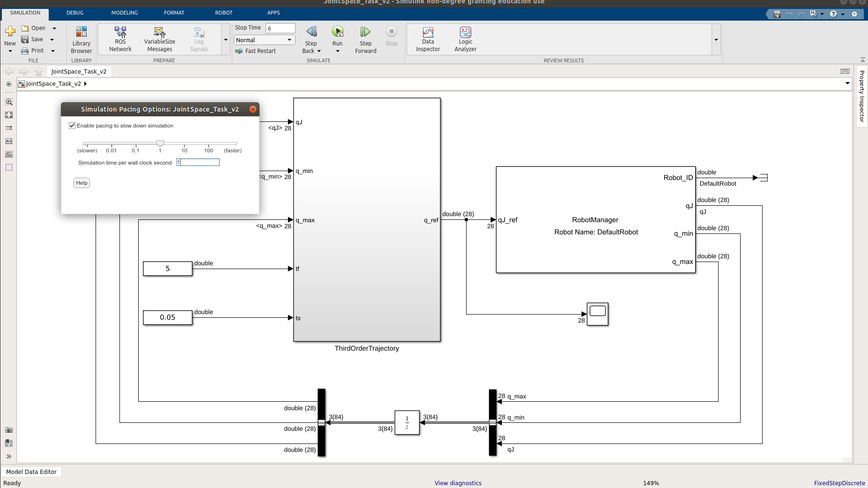Viewport: 868px width, 488px height.
Task: Click the New model icon
Action: 10,31
